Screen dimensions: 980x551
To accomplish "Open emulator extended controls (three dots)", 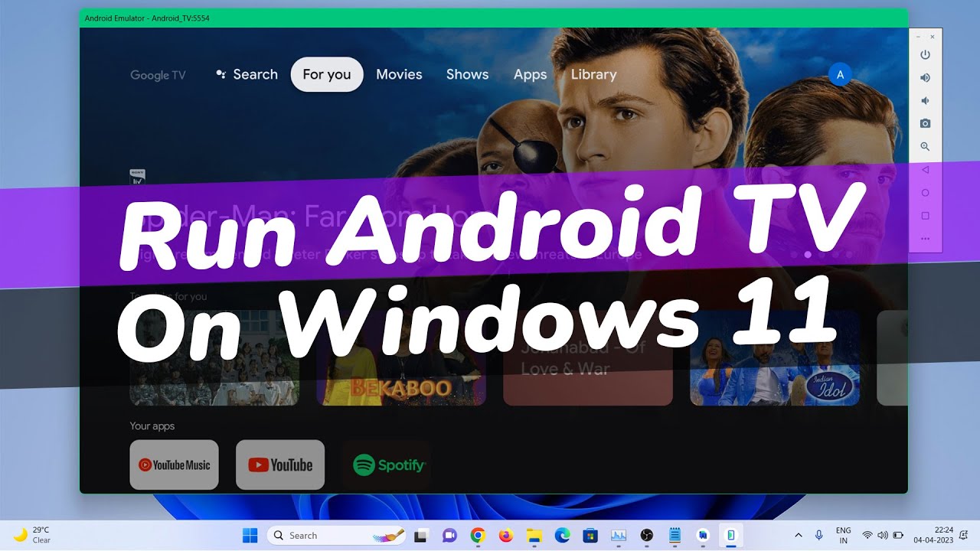I will 925,239.
